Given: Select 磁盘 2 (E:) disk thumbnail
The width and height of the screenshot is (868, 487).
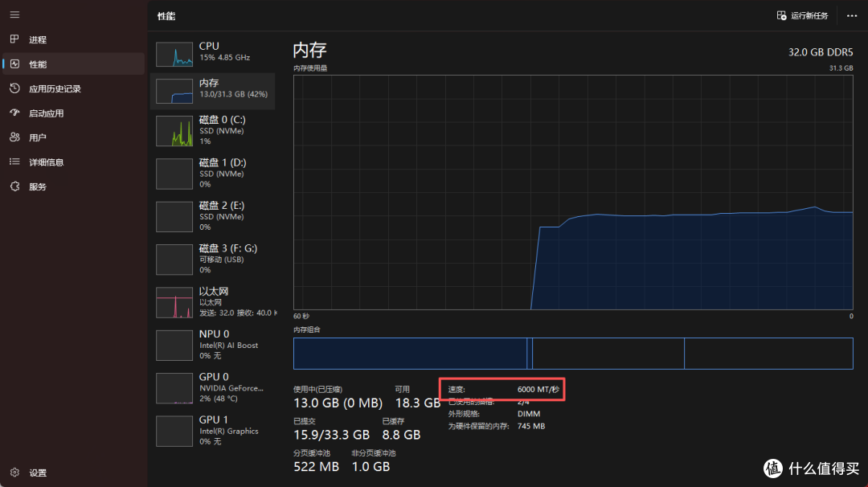Looking at the screenshot, I should 174,216.
